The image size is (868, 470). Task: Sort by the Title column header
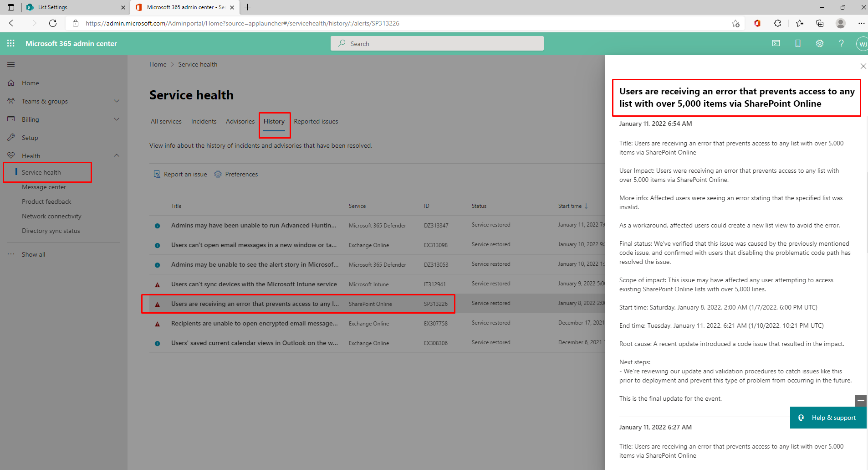[x=176, y=206]
